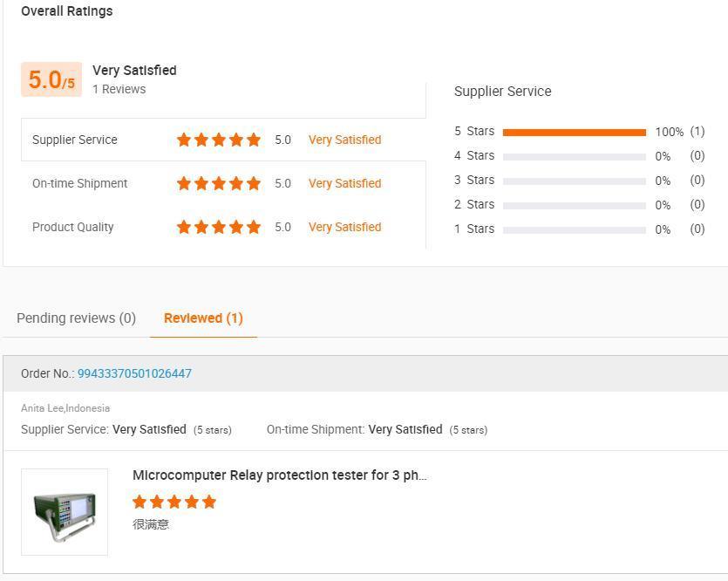Click the relay tester product thumbnail
The image size is (728, 581).
[x=65, y=512]
